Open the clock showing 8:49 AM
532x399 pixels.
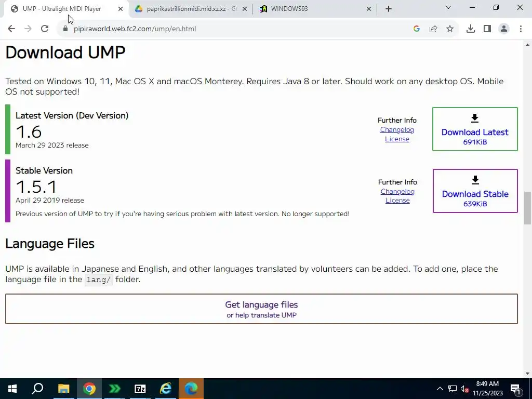pyautogui.click(x=487, y=389)
